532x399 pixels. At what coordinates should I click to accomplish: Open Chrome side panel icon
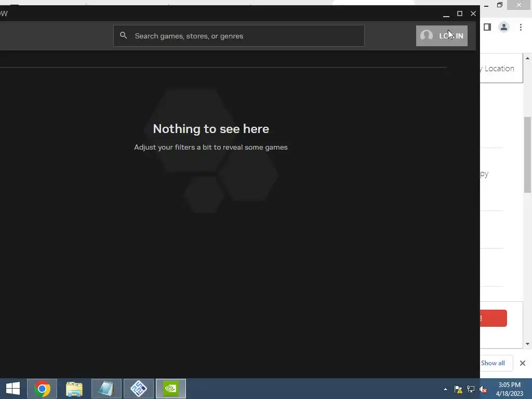[x=487, y=27]
